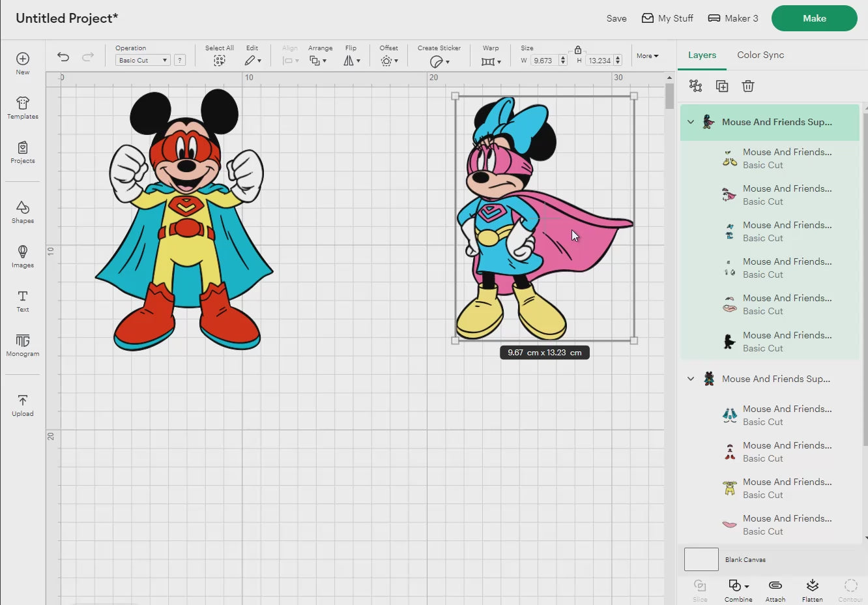868x605 pixels.
Task: Switch to the Layers tab
Action: [x=702, y=55]
